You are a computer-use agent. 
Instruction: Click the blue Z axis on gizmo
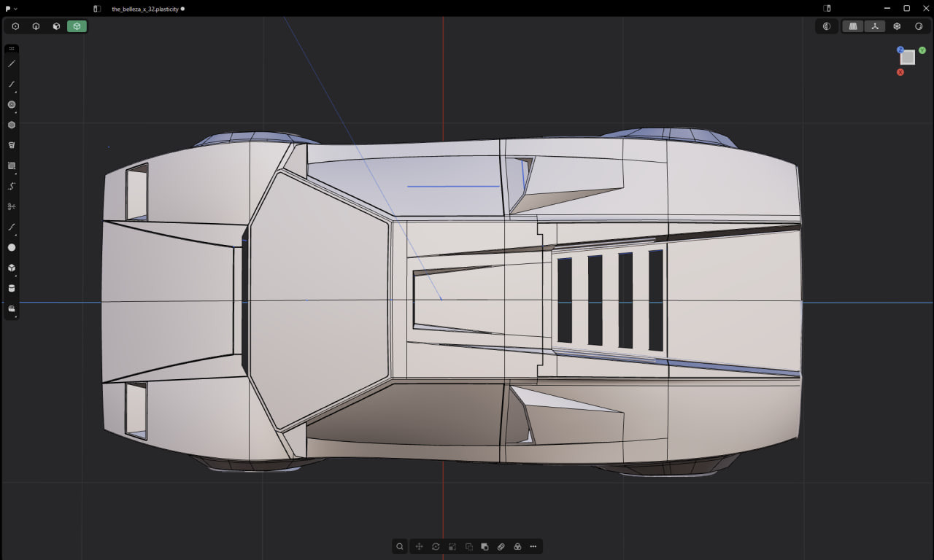(900, 50)
